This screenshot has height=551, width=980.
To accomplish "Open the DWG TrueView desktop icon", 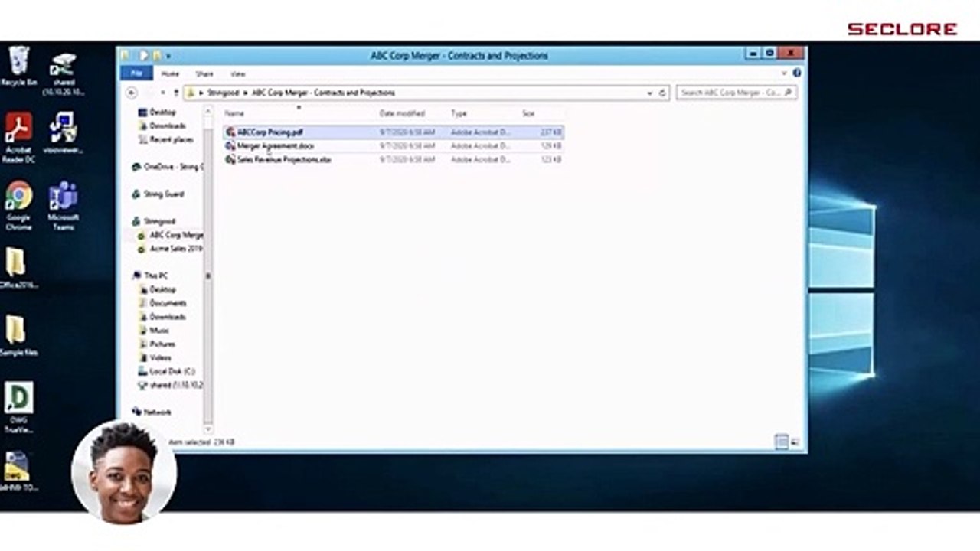I will (18, 408).
